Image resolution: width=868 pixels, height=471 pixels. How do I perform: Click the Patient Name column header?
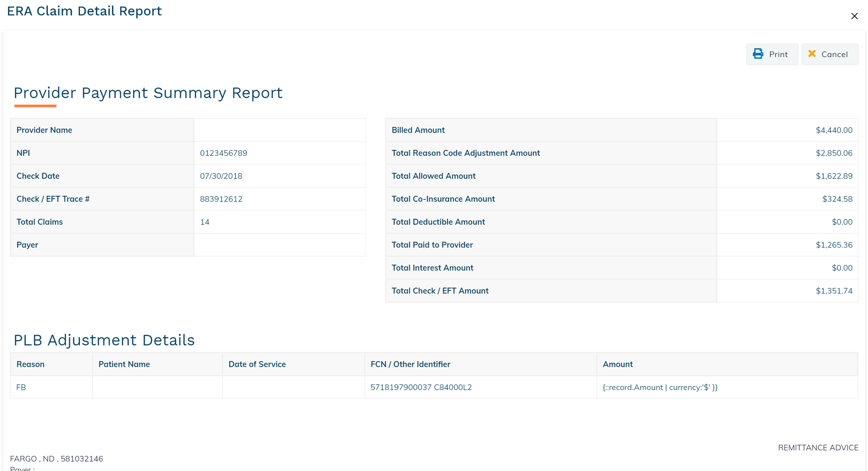pyautogui.click(x=124, y=364)
